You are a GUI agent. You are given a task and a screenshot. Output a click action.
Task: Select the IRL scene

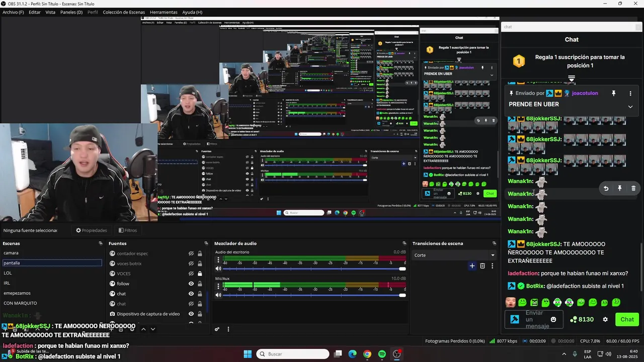(52, 283)
